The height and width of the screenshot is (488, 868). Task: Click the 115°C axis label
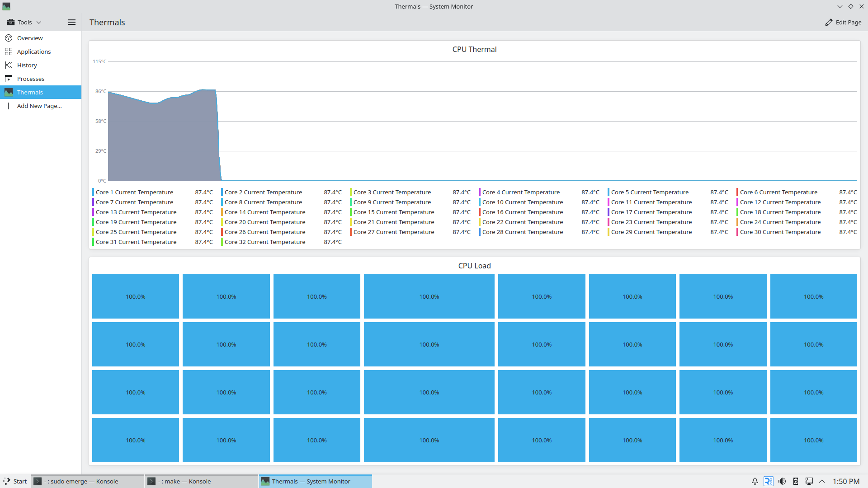click(x=99, y=61)
